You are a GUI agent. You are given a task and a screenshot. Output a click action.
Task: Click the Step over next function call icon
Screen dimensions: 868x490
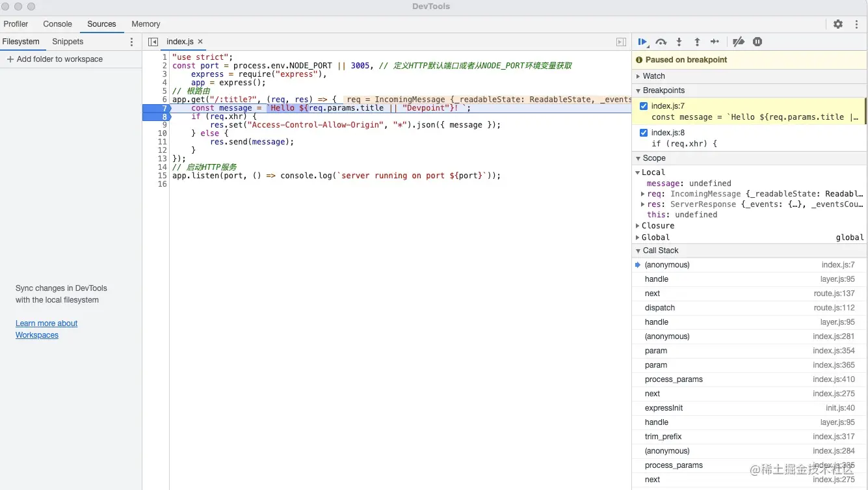[x=661, y=42]
